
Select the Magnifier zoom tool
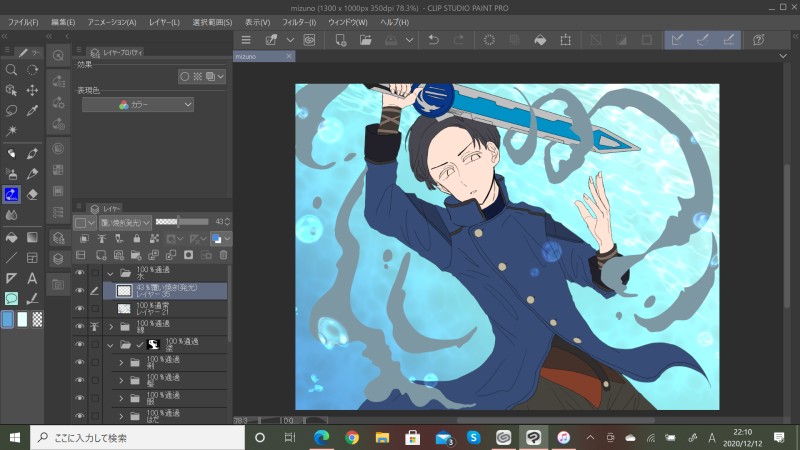[11, 70]
